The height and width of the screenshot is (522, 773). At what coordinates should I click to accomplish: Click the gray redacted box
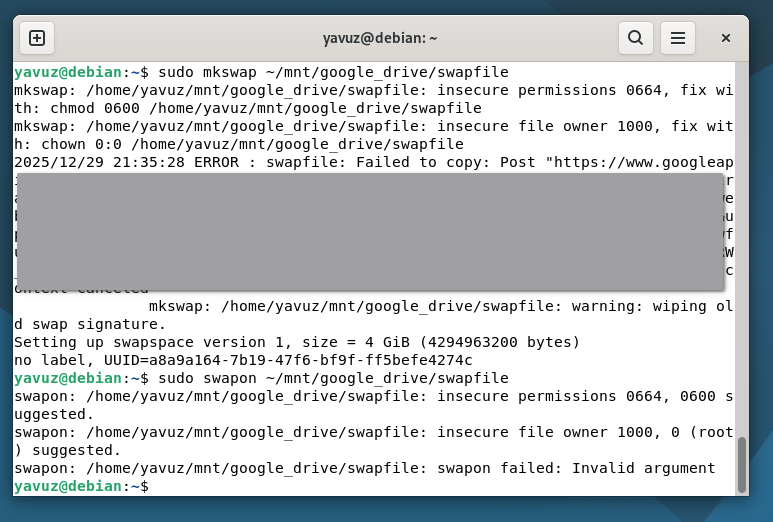[370, 231]
